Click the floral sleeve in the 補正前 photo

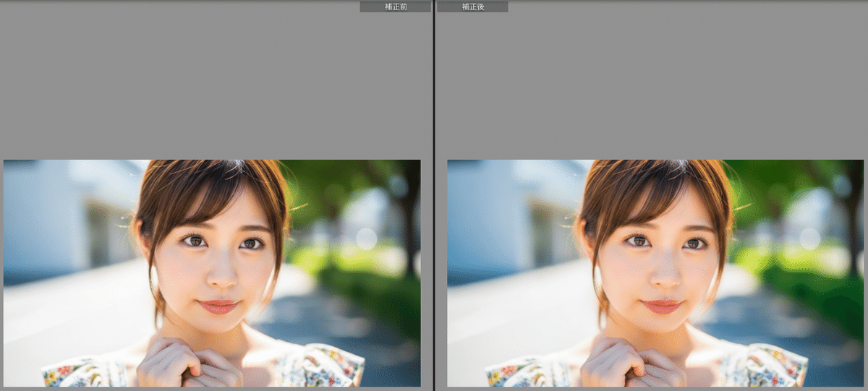333,365
